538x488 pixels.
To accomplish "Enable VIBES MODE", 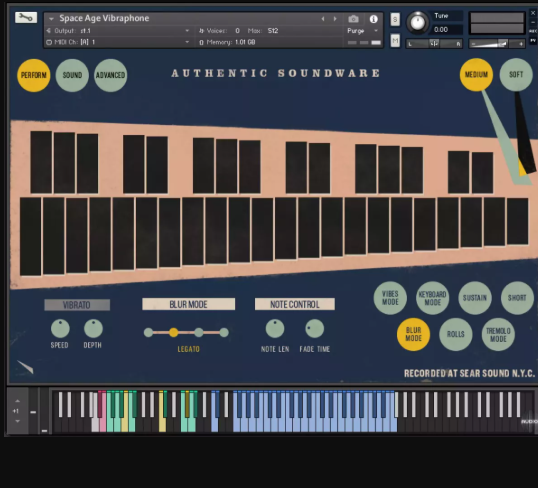I will tap(390, 298).
